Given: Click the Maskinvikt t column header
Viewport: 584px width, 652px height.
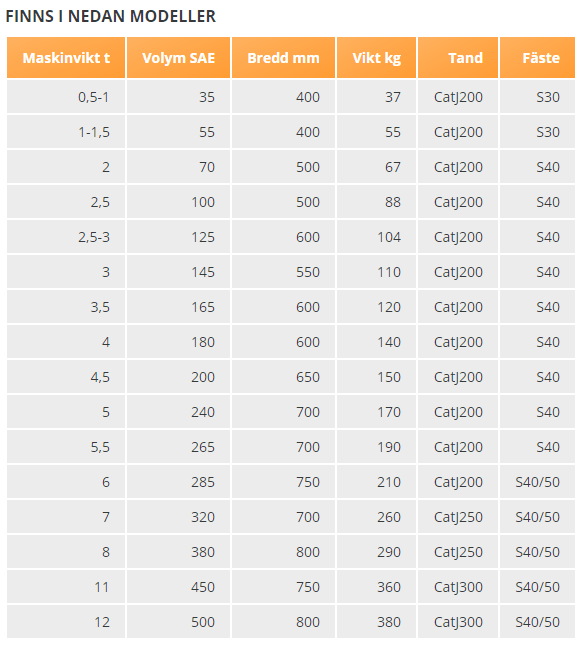Looking at the screenshot, I should tap(66, 58).
